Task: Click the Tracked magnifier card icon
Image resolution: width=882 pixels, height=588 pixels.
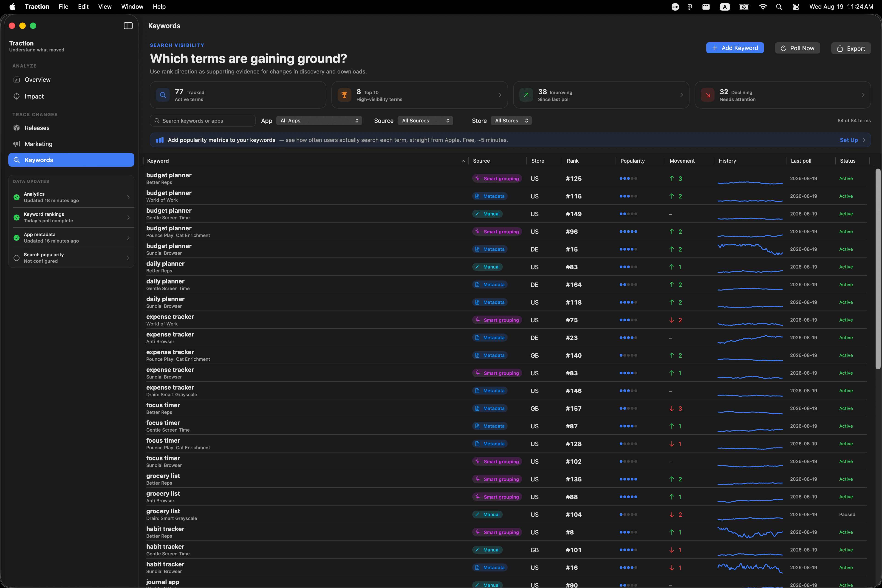Action: point(163,95)
